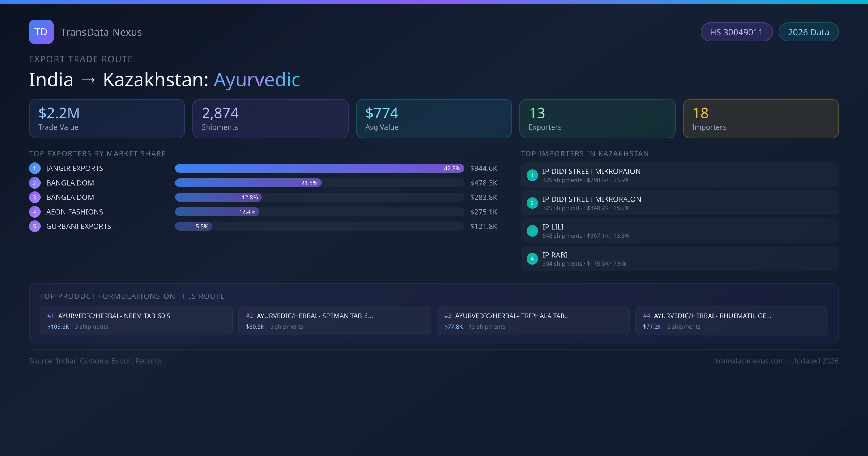Click the HS 30049011 pill
The width and height of the screenshot is (868, 456).
pyautogui.click(x=736, y=32)
